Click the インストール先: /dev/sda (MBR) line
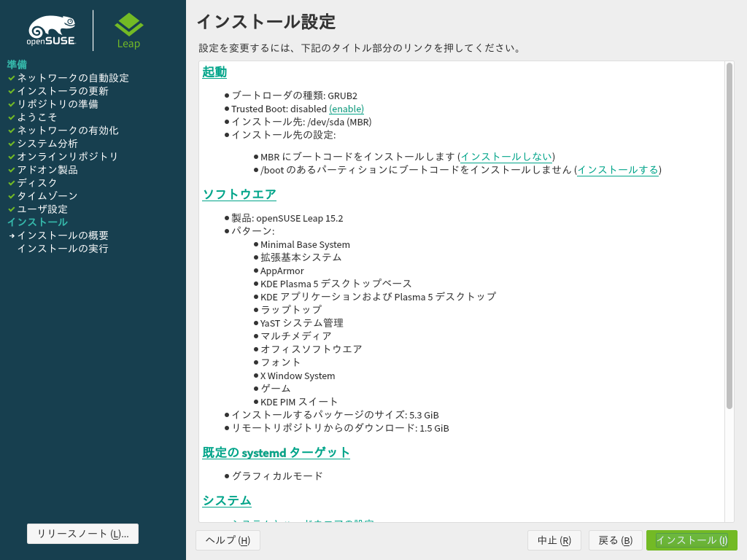Viewport: 747px width, 560px height. point(301,122)
